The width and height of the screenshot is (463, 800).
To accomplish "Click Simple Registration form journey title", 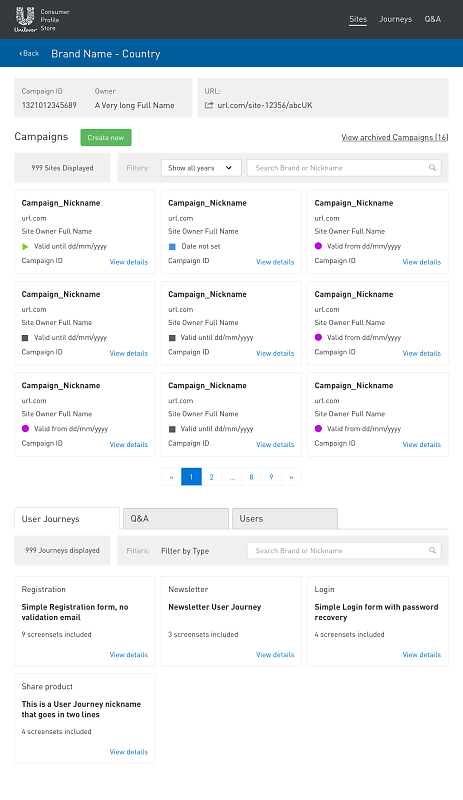I will point(75,612).
